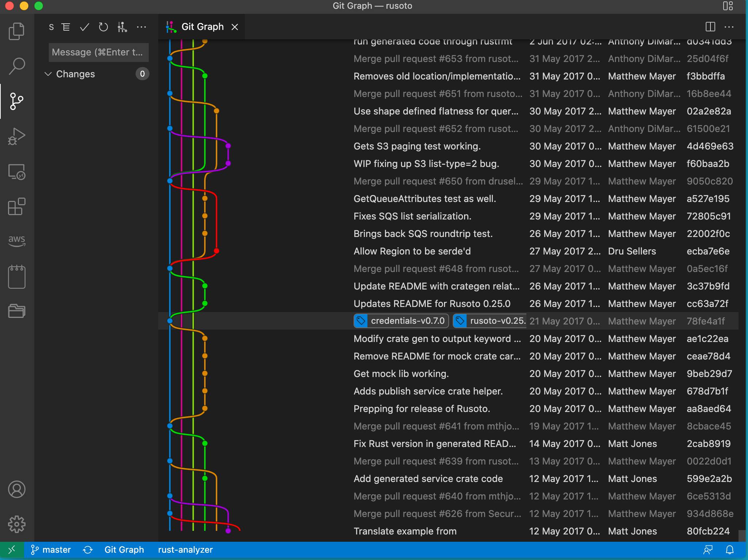Select commit 'GetQueueAttributes test as well.'
This screenshot has height=560, width=748.
tap(425, 199)
